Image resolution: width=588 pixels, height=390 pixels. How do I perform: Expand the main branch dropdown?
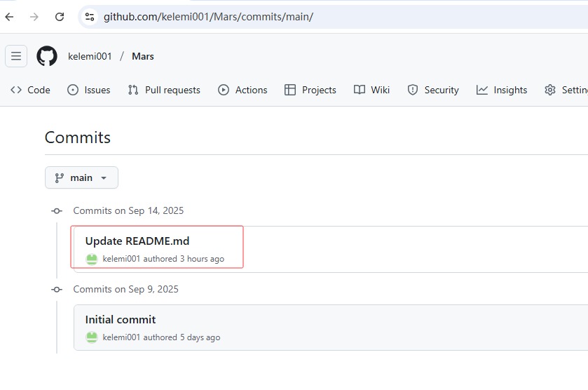coord(81,177)
